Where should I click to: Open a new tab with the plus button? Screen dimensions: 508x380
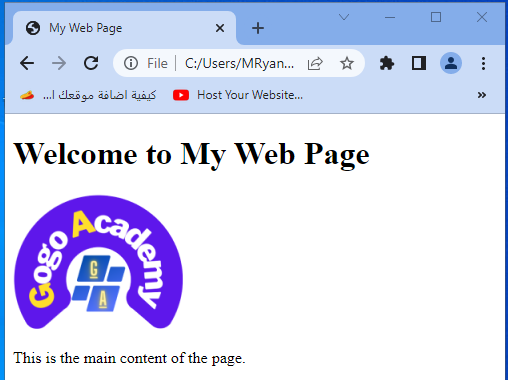click(x=258, y=28)
